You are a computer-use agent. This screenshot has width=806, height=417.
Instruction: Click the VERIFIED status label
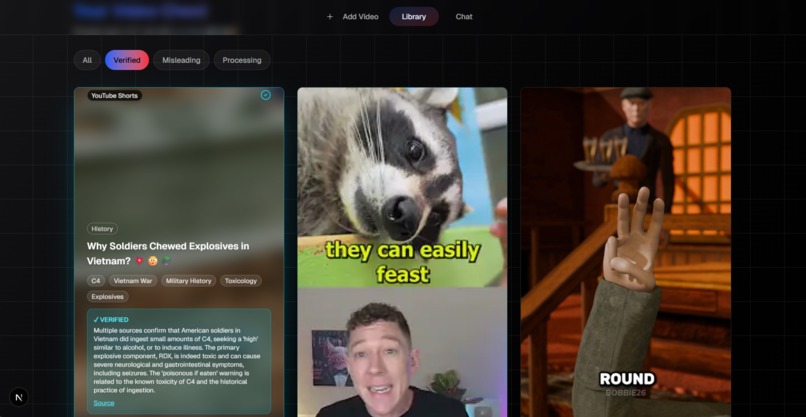click(111, 319)
